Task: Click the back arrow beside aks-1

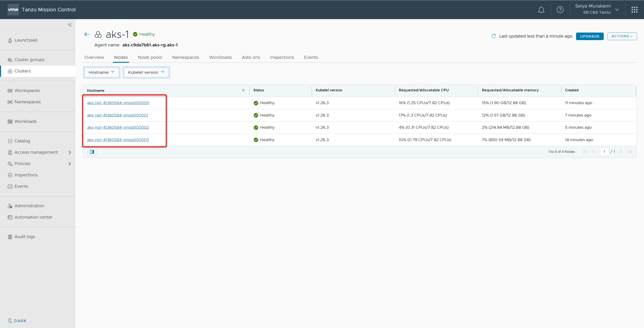Action: point(87,34)
